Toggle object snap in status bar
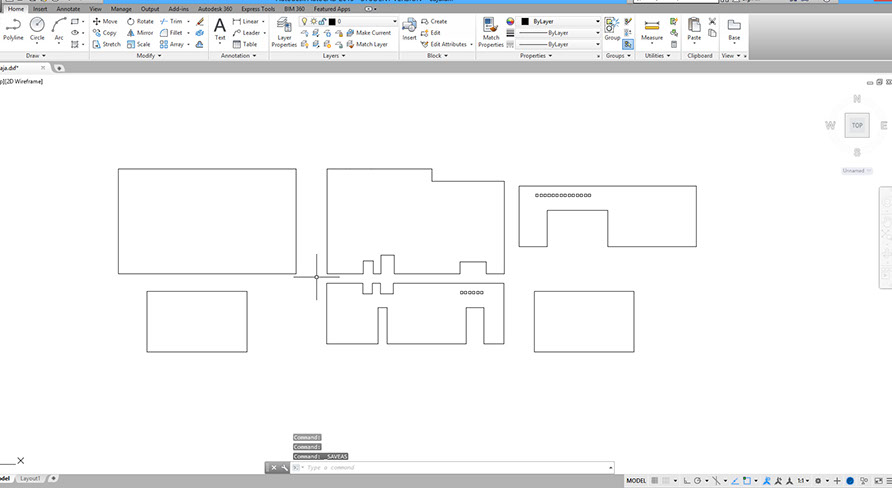The height and width of the screenshot is (488, 892). pyautogui.click(x=746, y=481)
